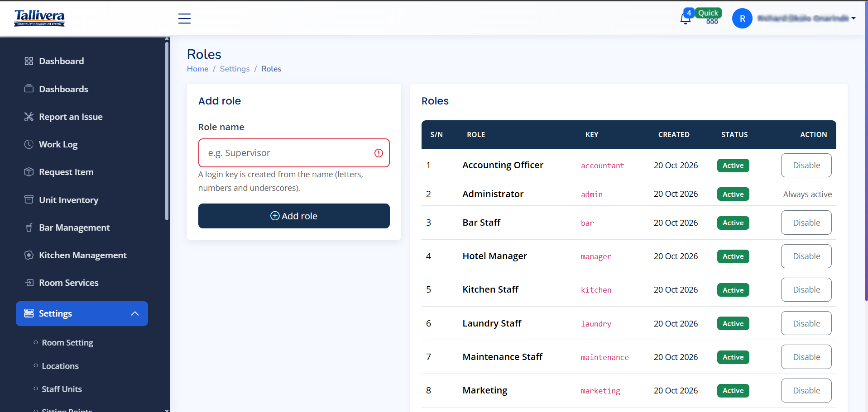
Task: Click the Administrator Active status badge
Action: click(x=733, y=194)
